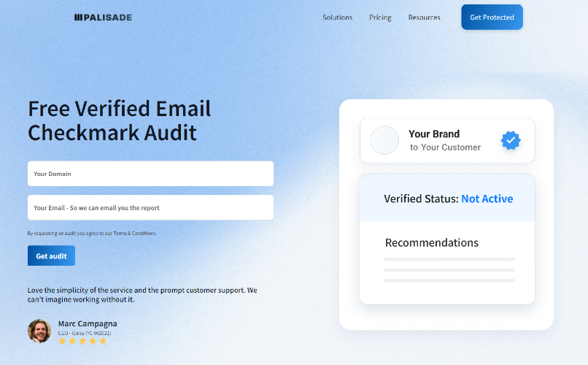This screenshot has width=588, height=365.
Task: Click the empty brand logo circle
Action: click(x=384, y=140)
